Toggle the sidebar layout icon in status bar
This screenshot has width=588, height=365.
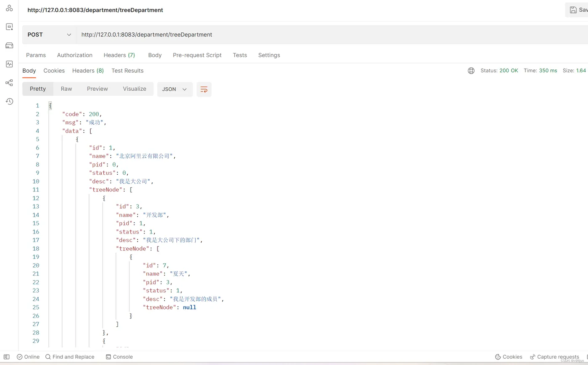pyautogui.click(x=6, y=357)
